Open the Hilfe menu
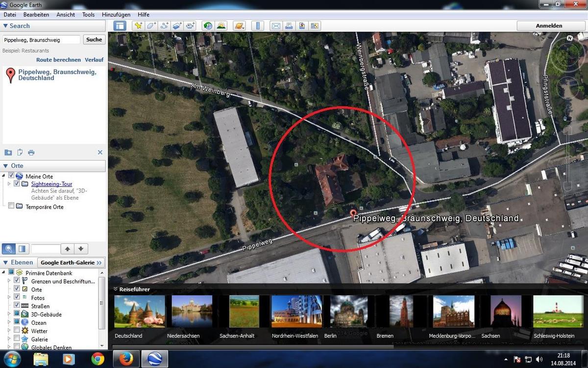Image resolution: width=588 pixels, height=368 pixels. (144, 15)
